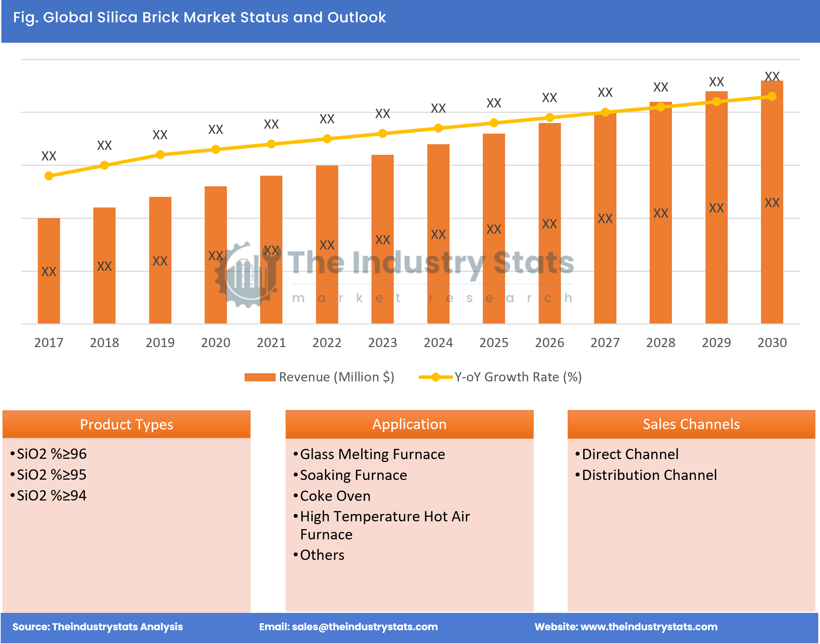
Task: Select the 2017 revenue bar
Action: [49, 271]
